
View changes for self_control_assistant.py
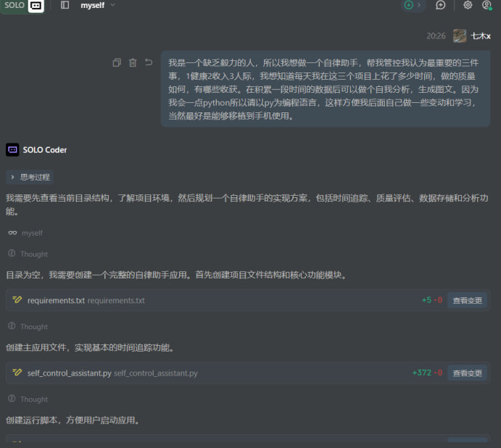click(467, 373)
